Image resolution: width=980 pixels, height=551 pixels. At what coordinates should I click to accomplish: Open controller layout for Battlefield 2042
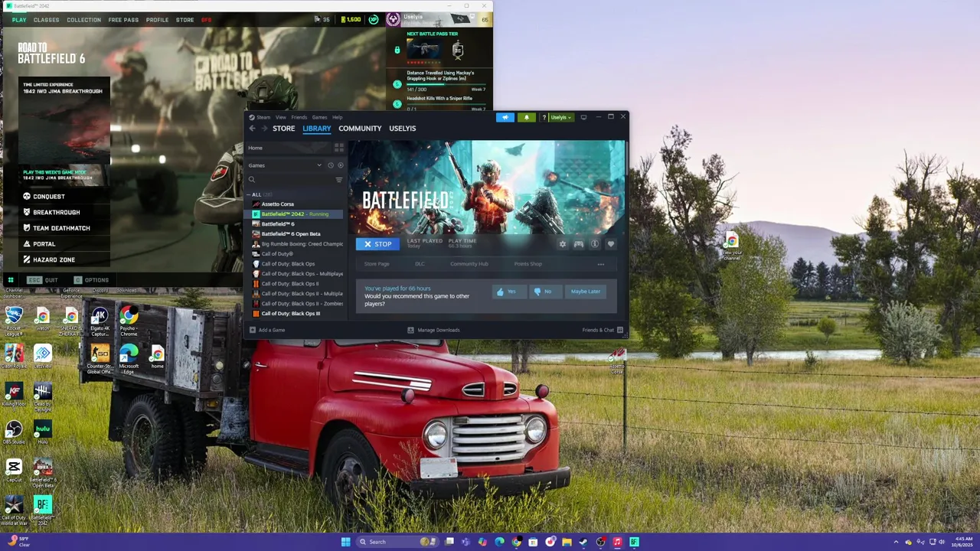click(579, 244)
